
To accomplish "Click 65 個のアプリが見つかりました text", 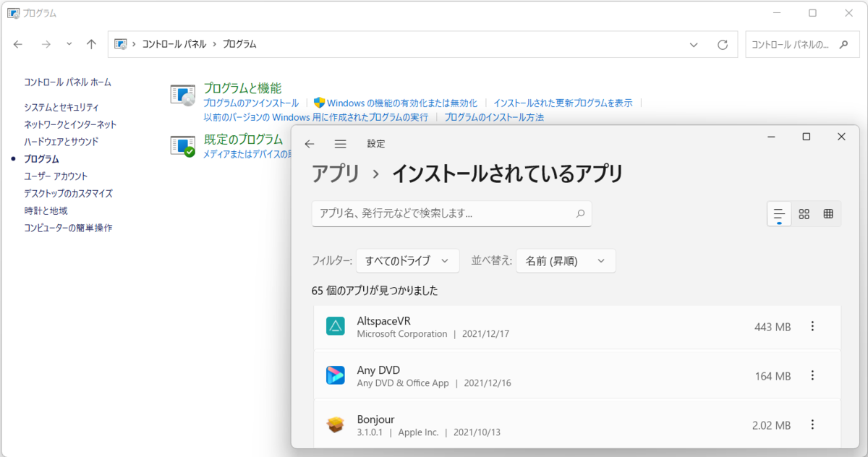I will click(x=375, y=291).
